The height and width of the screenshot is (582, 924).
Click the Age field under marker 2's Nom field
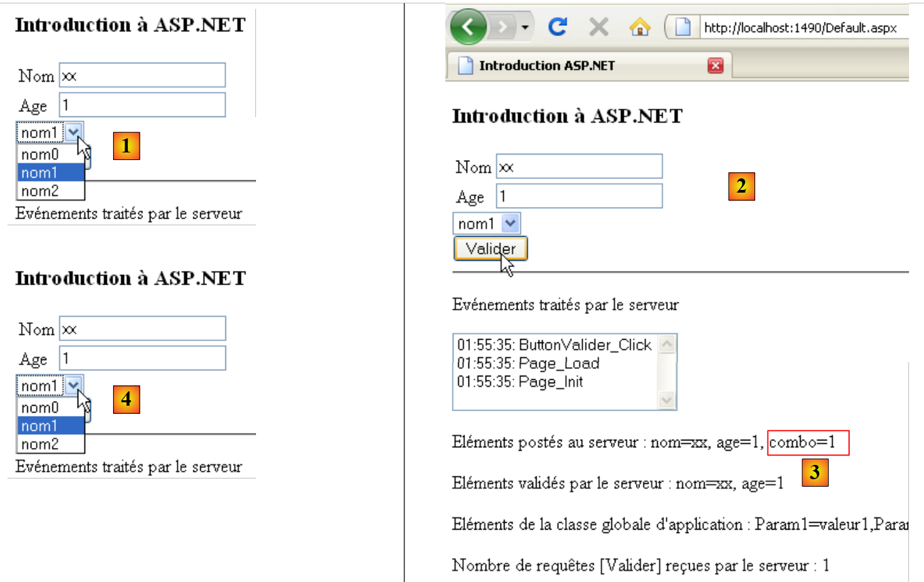pyautogui.click(x=579, y=197)
